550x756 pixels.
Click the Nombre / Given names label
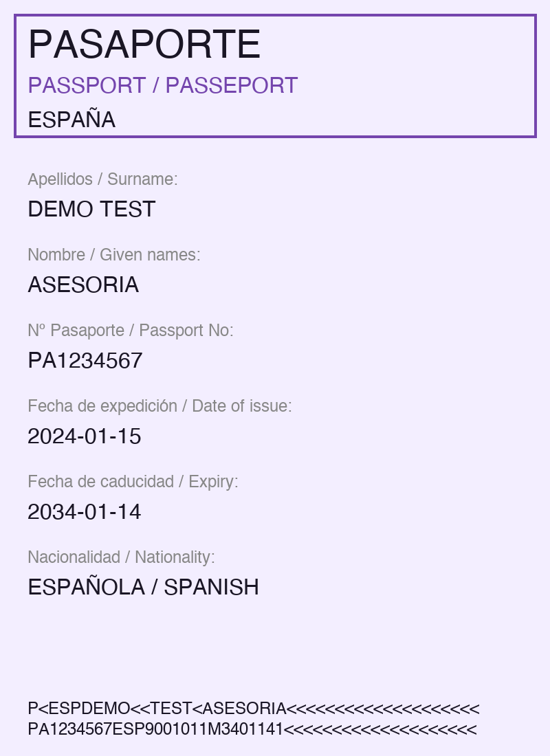coord(113,255)
